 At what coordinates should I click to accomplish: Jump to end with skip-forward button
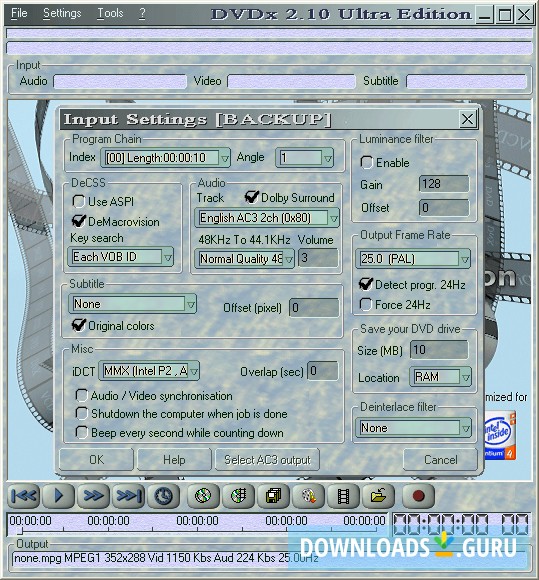128,496
